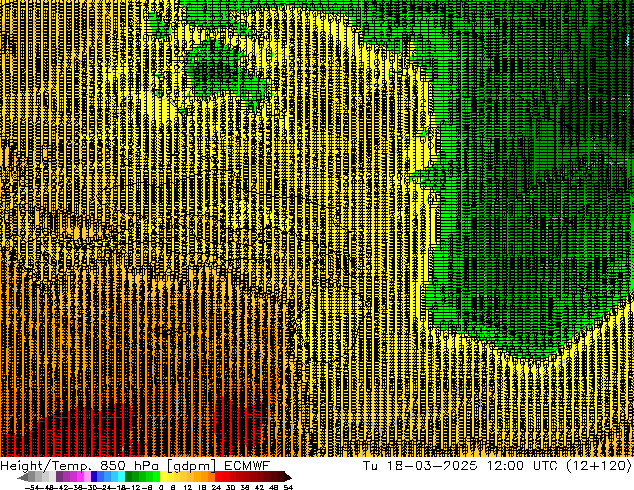Click the 'Tu 18-03-2025' date text

(x=420, y=466)
